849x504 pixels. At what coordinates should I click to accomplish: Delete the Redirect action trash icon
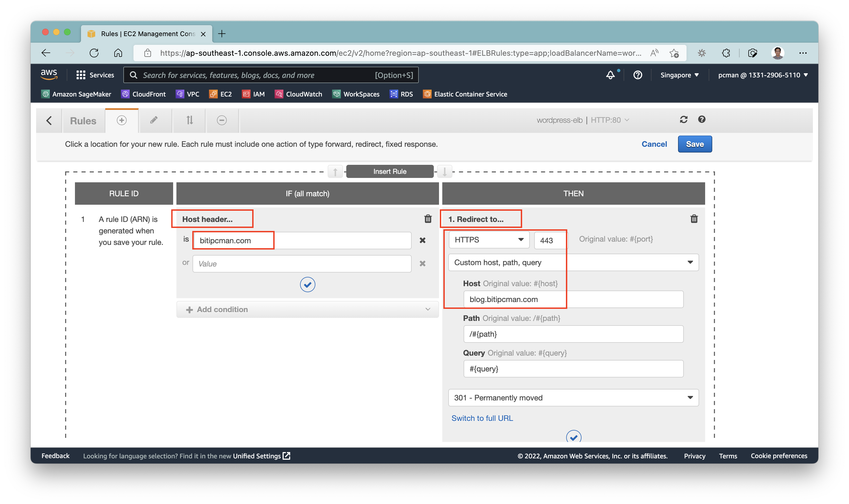pyautogui.click(x=694, y=219)
